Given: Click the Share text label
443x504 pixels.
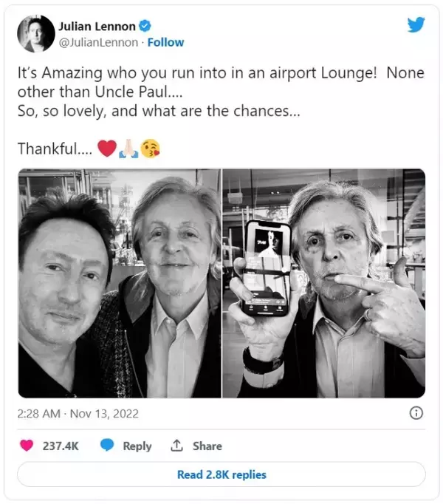Looking at the screenshot, I should click(x=207, y=446).
